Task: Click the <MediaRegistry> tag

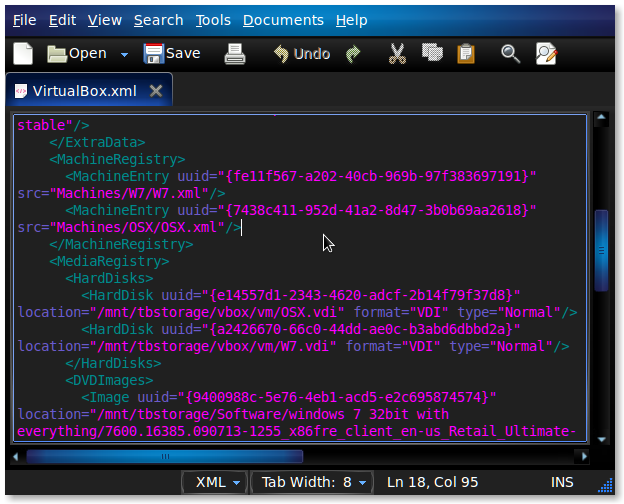Action: click(x=109, y=261)
